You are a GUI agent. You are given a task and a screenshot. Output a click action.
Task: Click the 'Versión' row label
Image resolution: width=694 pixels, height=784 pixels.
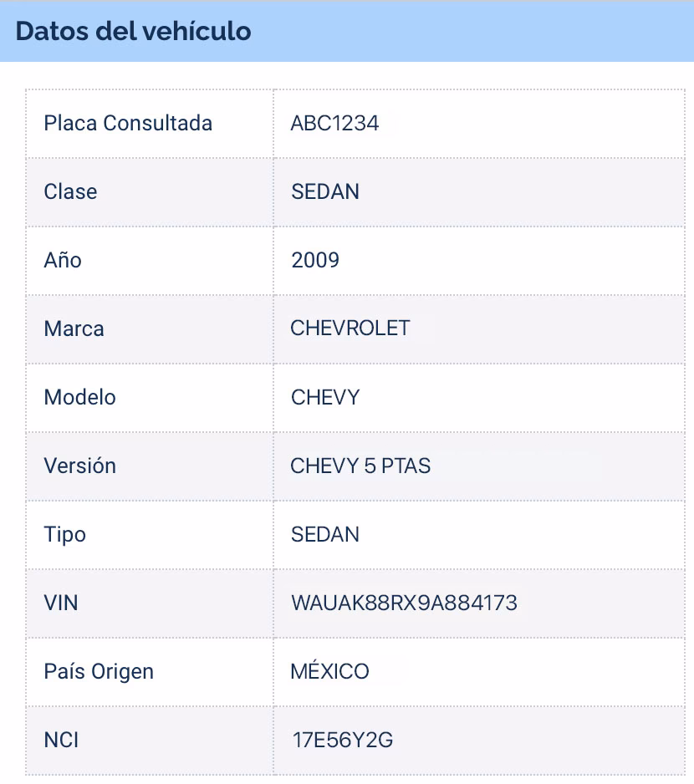79,466
